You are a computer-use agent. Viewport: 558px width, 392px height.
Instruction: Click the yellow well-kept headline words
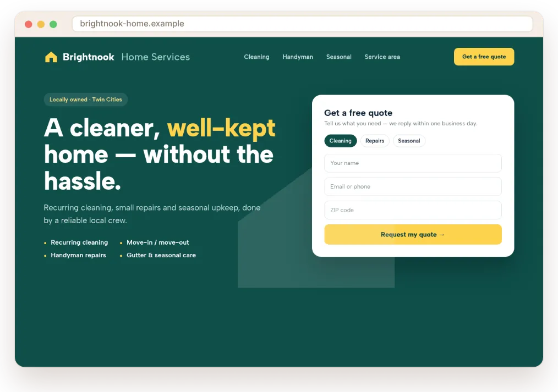click(221, 128)
